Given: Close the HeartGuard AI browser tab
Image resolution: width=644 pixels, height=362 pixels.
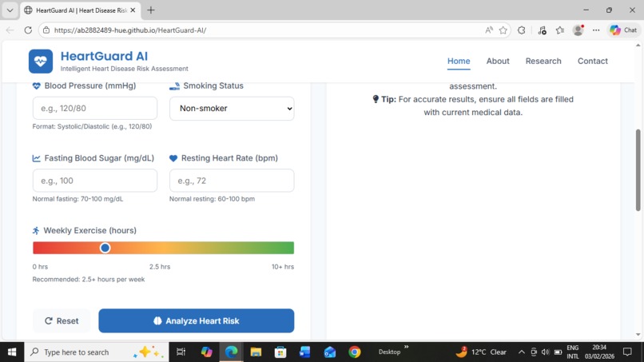Looking at the screenshot, I should [133, 10].
